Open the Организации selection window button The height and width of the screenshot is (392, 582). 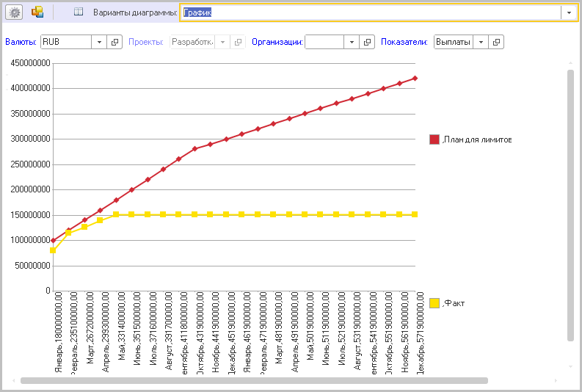(x=368, y=43)
